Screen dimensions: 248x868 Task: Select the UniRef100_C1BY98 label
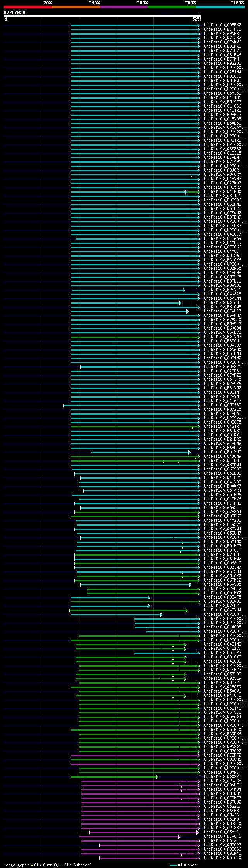tap(222, 119)
